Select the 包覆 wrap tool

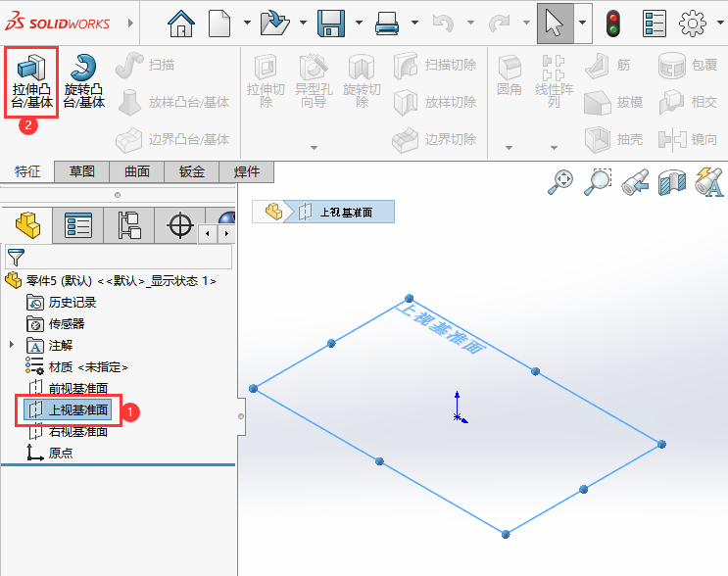(x=688, y=65)
